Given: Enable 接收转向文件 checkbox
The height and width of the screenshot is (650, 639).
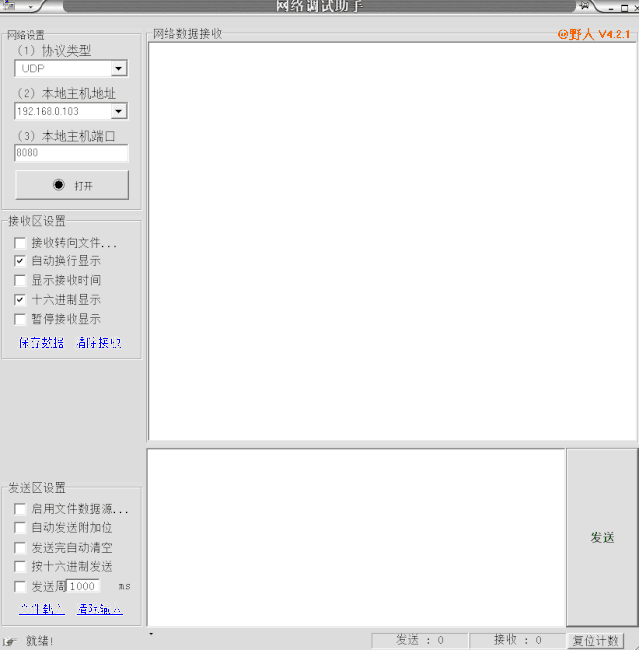Looking at the screenshot, I should point(20,243).
